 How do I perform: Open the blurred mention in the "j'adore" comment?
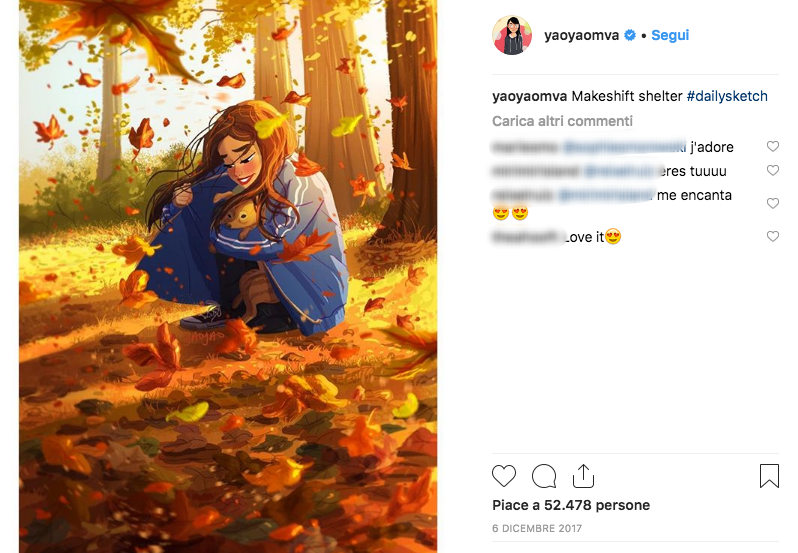pyautogui.click(x=624, y=147)
